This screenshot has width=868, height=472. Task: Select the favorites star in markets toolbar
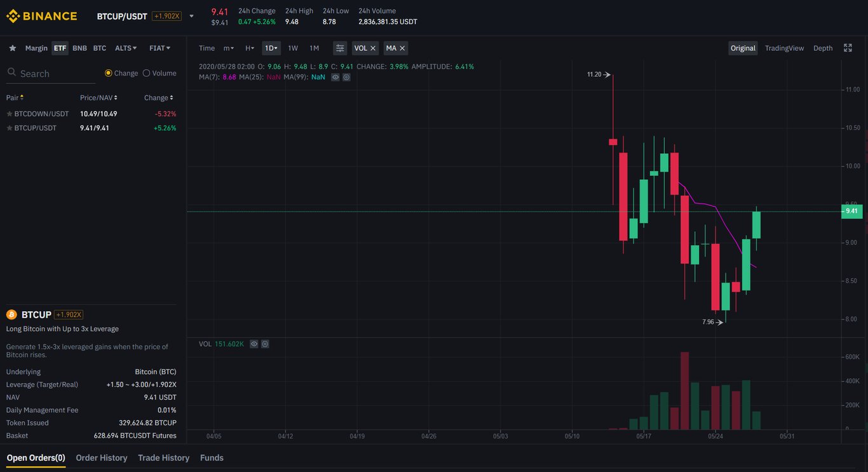point(11,48)
